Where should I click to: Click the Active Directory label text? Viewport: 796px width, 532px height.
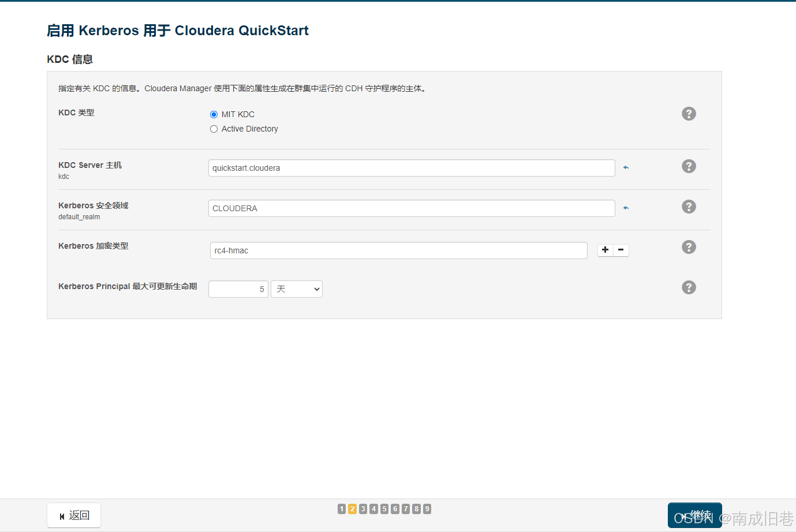(x=250, y=129)
